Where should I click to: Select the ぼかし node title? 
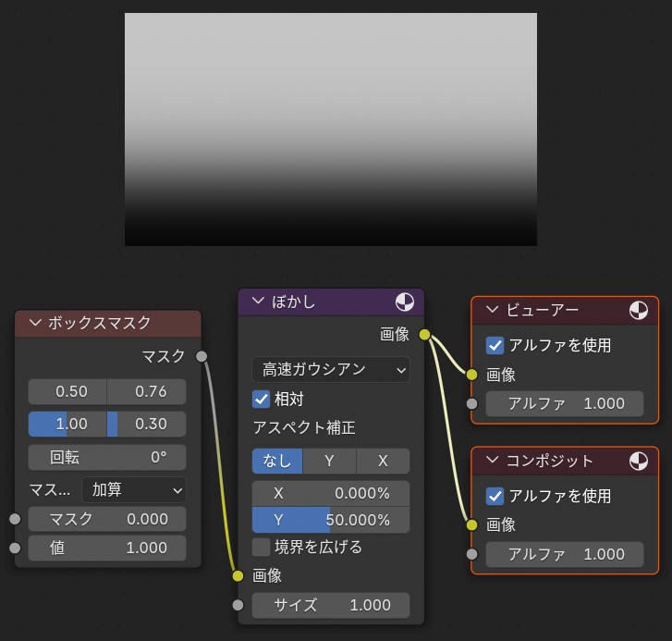[294, 302]
